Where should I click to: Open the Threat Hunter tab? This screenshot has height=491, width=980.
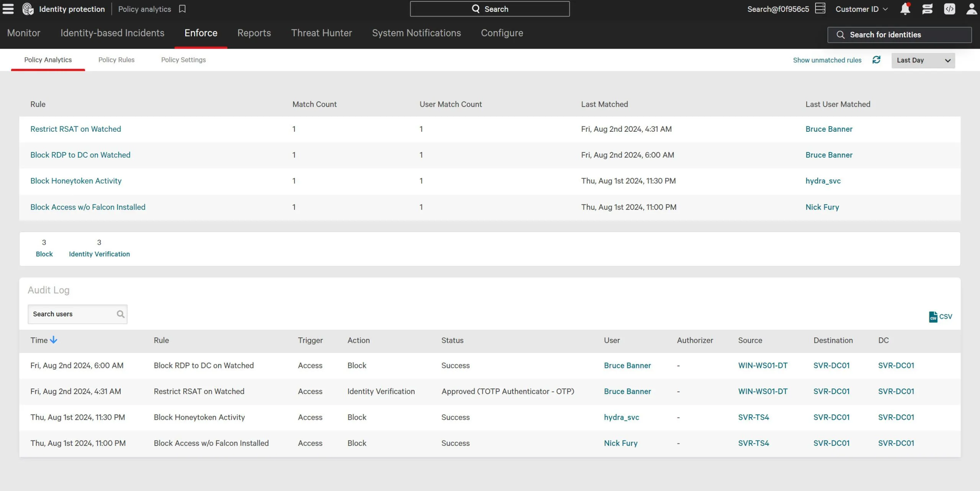(321, 33)
